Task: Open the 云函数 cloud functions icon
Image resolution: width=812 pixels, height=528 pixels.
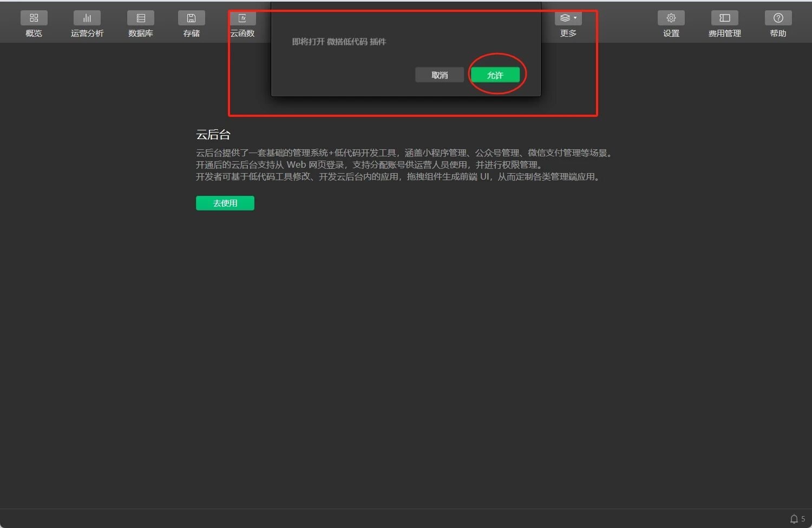Action: pyautogui.click(x=243, y=18)
